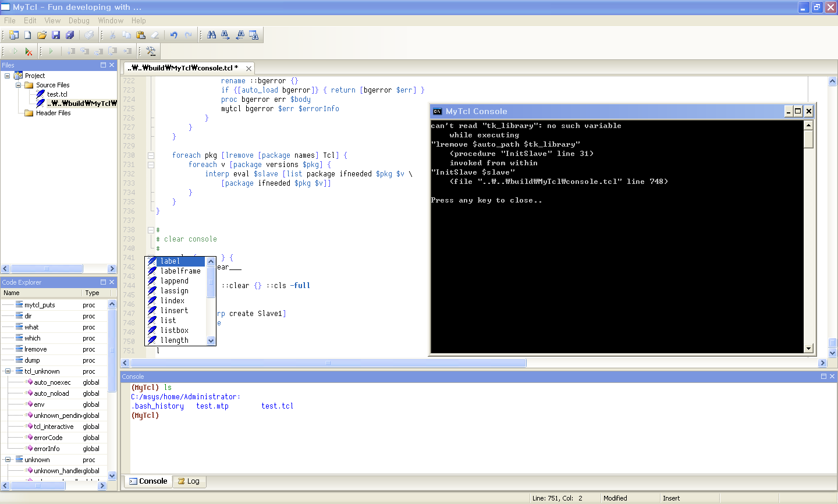Open a file with the folder icon
The width and height of the screenshot is (838, 504).
[x=42, y=35]
